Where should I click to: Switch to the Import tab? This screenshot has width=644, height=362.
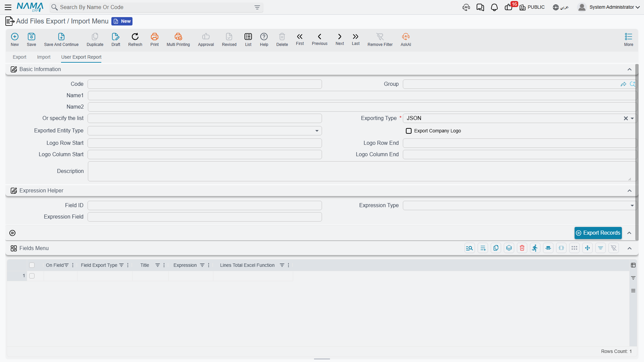(x=44, y=57)
